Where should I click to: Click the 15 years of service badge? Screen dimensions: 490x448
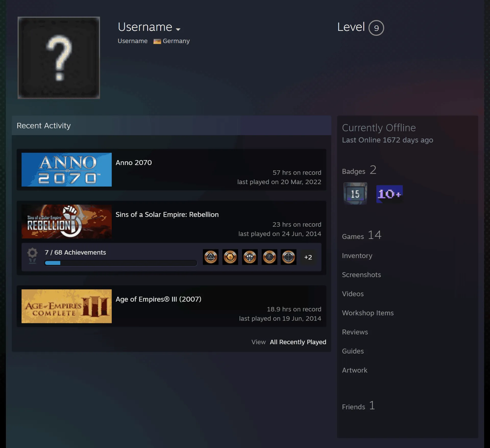(355, 194)
